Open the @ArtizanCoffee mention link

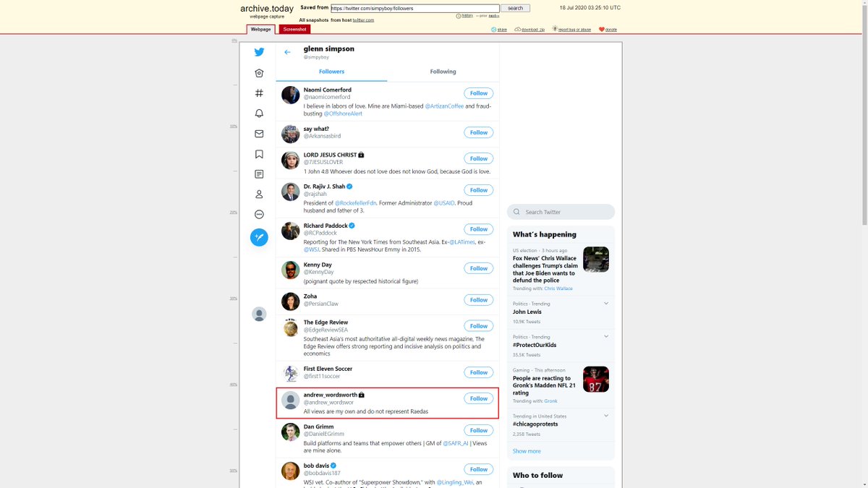point(444,106)
